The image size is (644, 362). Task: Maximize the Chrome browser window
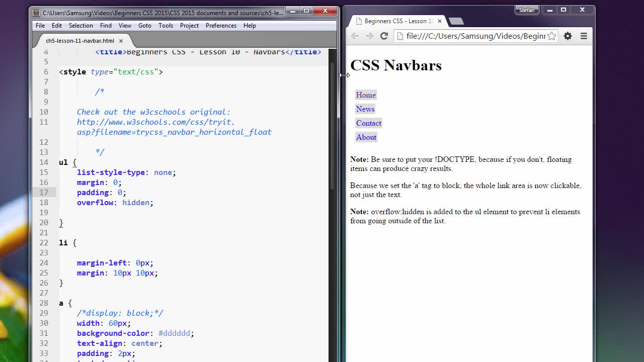click(563, 10)
